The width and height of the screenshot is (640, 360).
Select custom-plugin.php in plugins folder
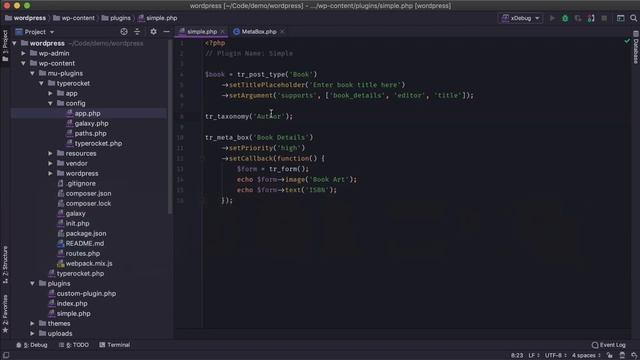click(86, 293)
